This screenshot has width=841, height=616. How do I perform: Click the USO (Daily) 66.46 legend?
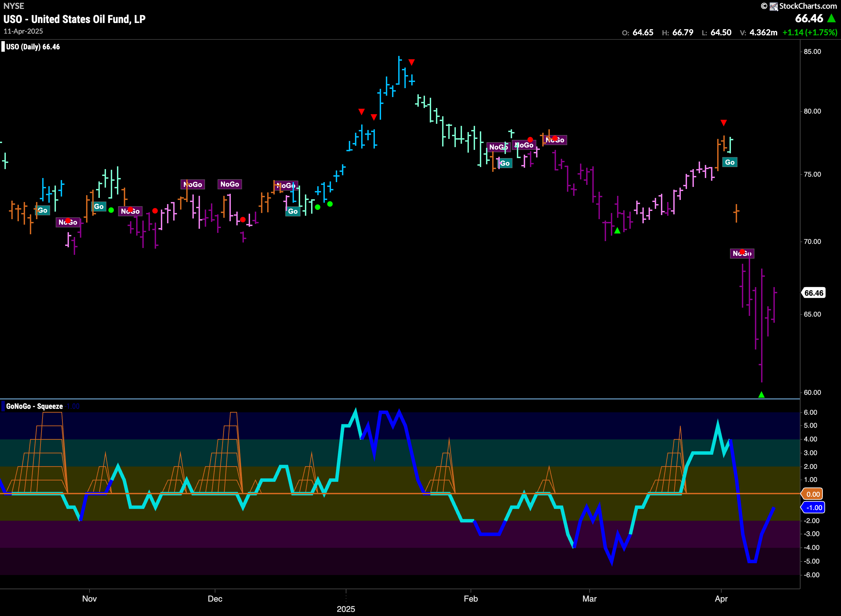pyautogui.click(x=33, y=47)
